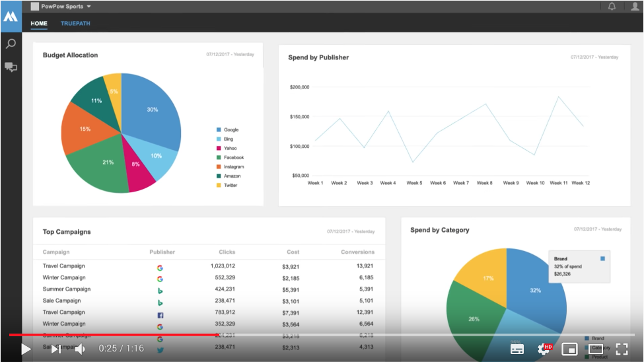Click Bing icon in Summer Campaign row
This screenshot has height=362, width=644.
[x=160, y=291]
